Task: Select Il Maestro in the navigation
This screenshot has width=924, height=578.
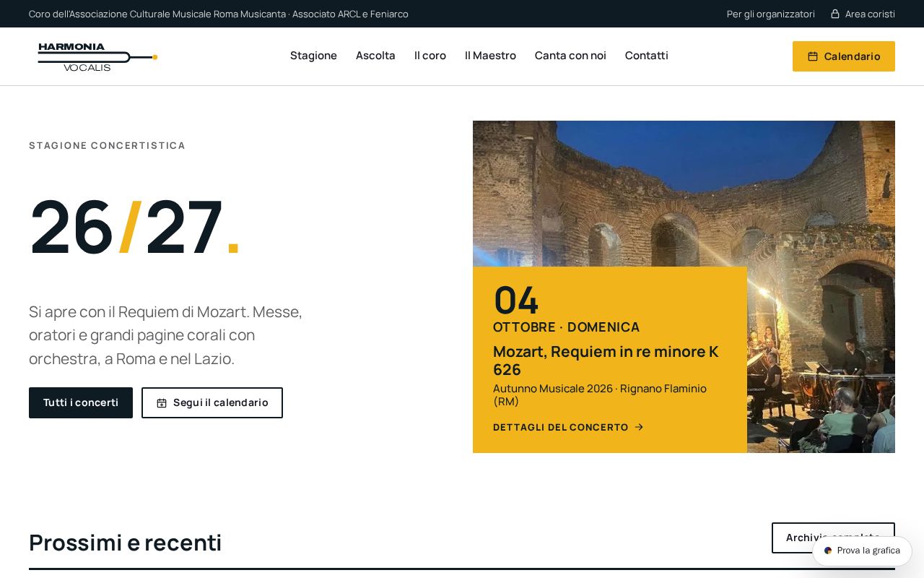Action: tap(490, 56)
